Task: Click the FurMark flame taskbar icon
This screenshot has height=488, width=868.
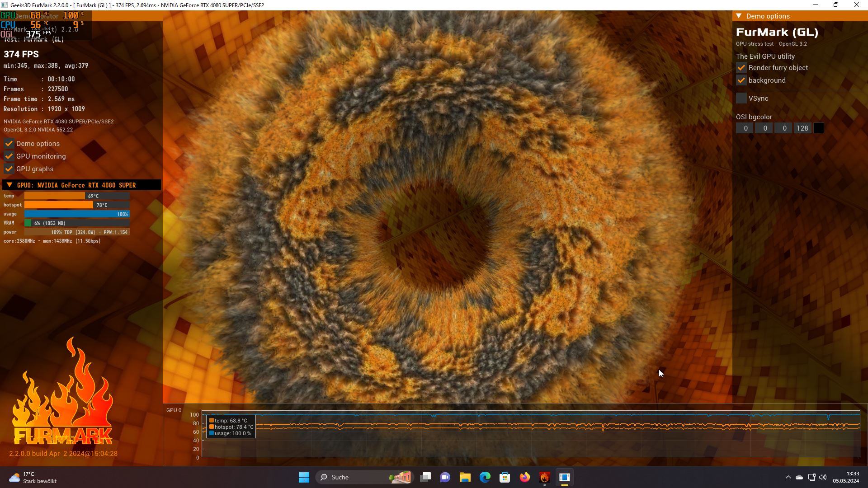Action: (x=545, y=477)
